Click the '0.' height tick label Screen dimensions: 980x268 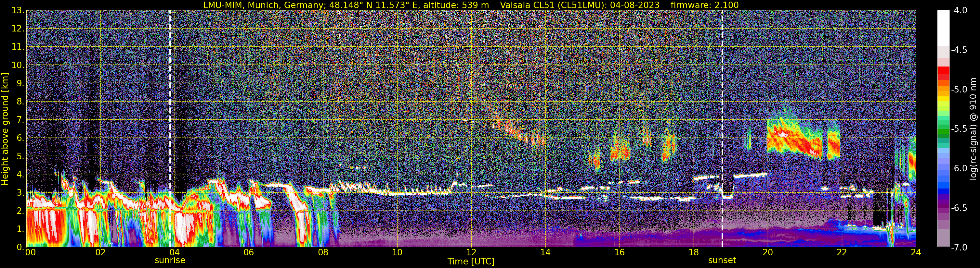point(20,247)
